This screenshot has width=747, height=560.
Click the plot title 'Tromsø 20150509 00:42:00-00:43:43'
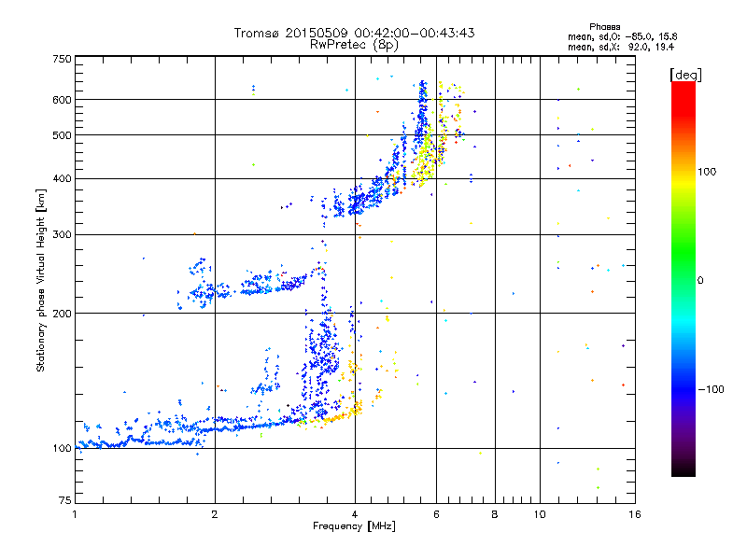pos(354,33)
